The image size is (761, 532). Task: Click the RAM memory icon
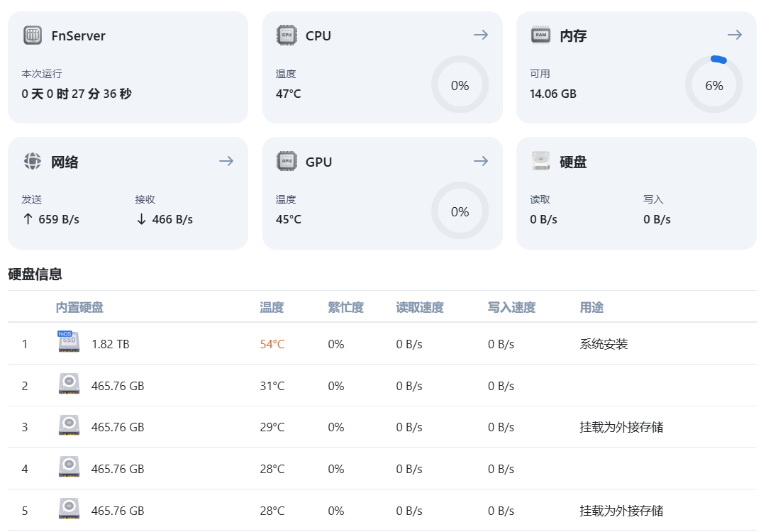540,35
